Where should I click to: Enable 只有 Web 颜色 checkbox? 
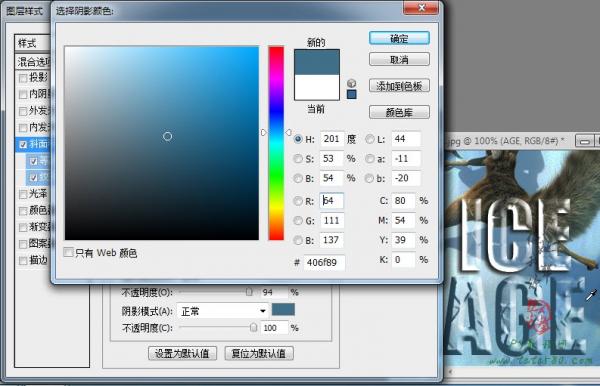[x=68, y=252]
